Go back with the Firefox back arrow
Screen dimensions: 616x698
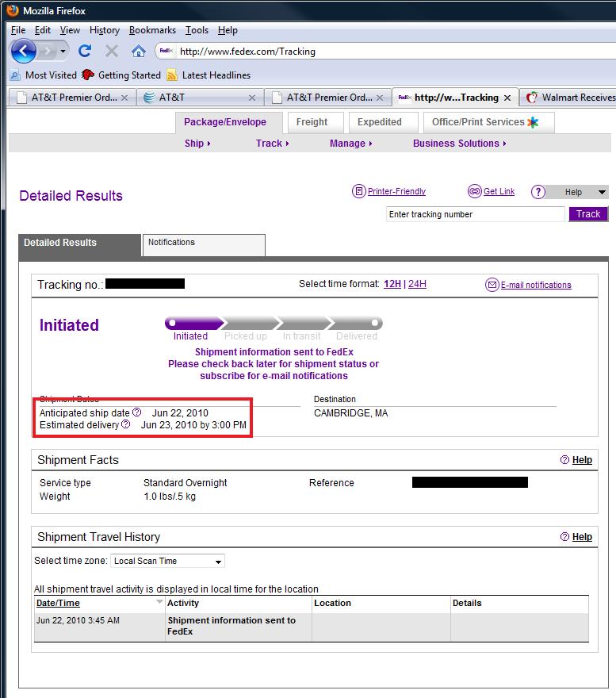coord(23,52)
